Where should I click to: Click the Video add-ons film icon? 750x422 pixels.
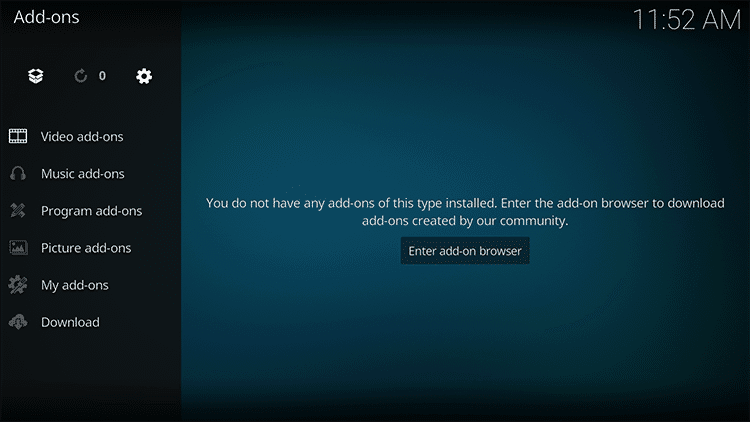pos(18,136)
